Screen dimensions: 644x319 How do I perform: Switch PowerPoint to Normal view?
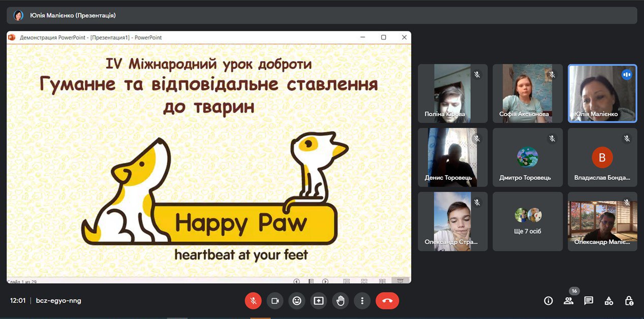[347, 281]
